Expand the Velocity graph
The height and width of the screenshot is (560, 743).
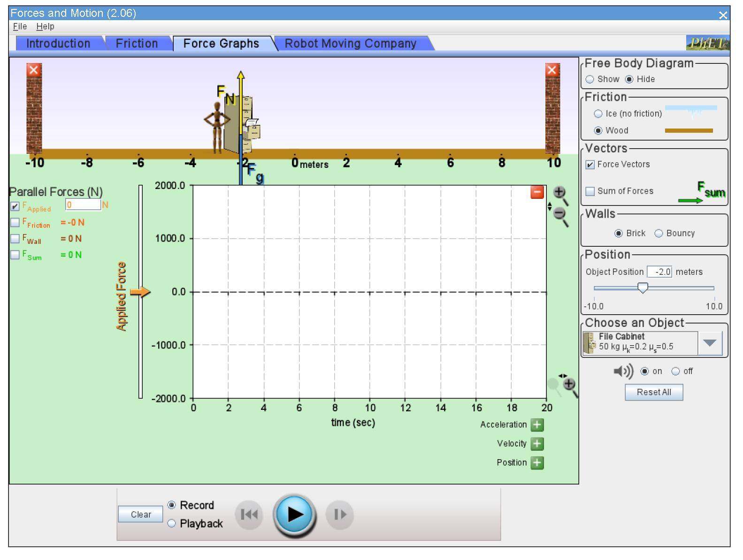(537, 444)
